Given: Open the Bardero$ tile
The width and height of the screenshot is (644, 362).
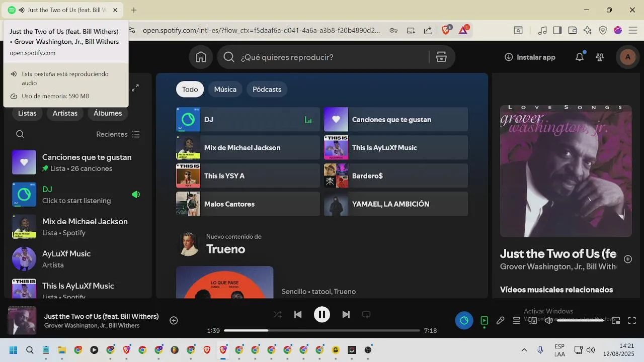Looking at the screenshot, I should [396, 176].
